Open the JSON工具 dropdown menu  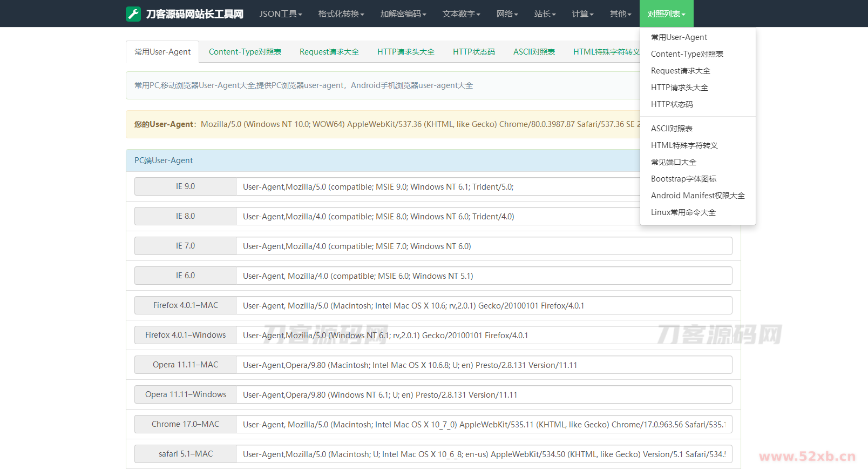pos(280,14)
